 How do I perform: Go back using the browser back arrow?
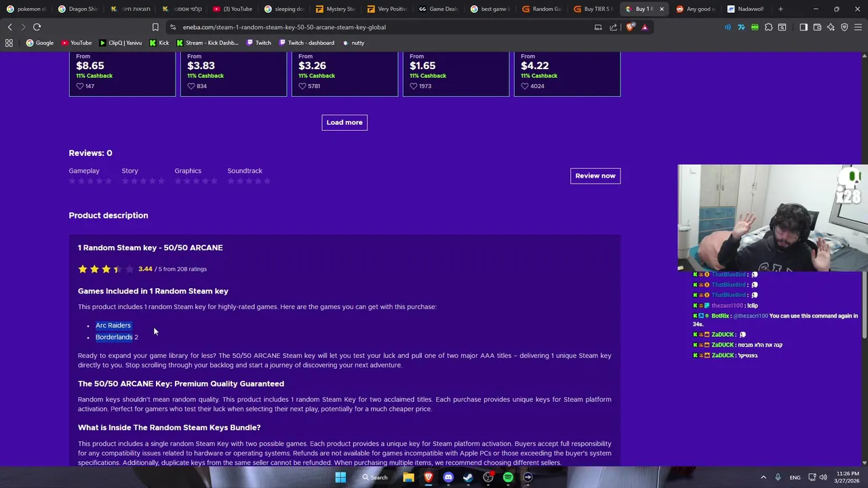point(9,27)
